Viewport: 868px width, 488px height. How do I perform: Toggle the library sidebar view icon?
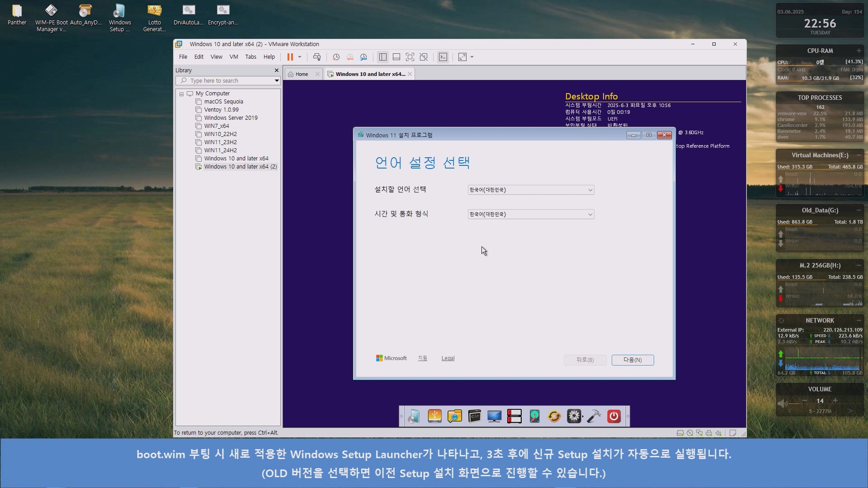coord(383,57)
